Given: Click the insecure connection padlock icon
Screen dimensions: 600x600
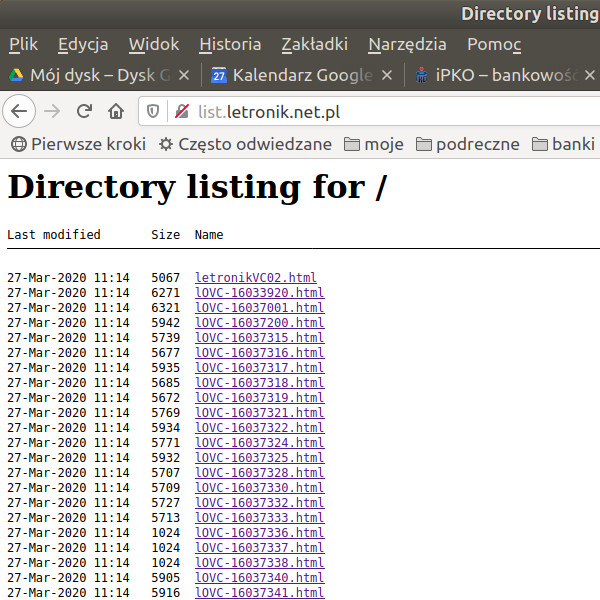Looking at the screenshot, I should coord(181,111).
